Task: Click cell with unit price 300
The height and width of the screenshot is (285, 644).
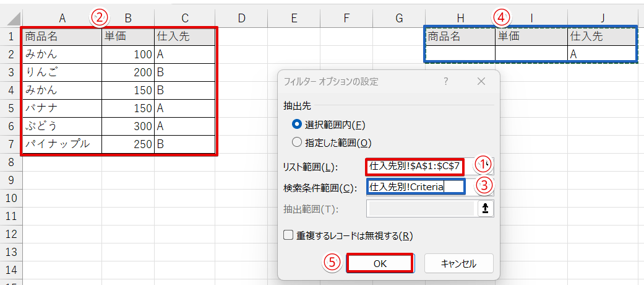Action: pyautogui.click(x=127, y=127)
